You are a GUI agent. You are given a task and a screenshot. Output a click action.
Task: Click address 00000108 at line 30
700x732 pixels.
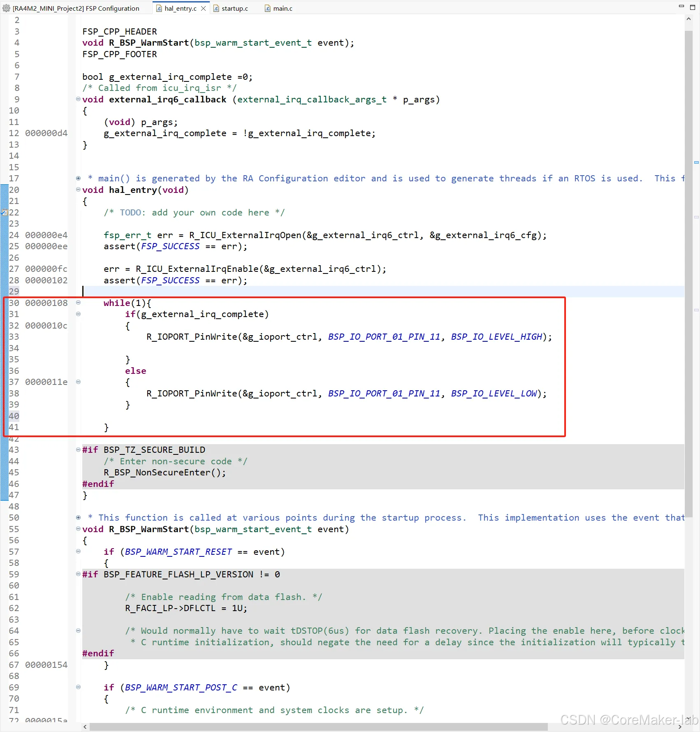tap(46, 303)
